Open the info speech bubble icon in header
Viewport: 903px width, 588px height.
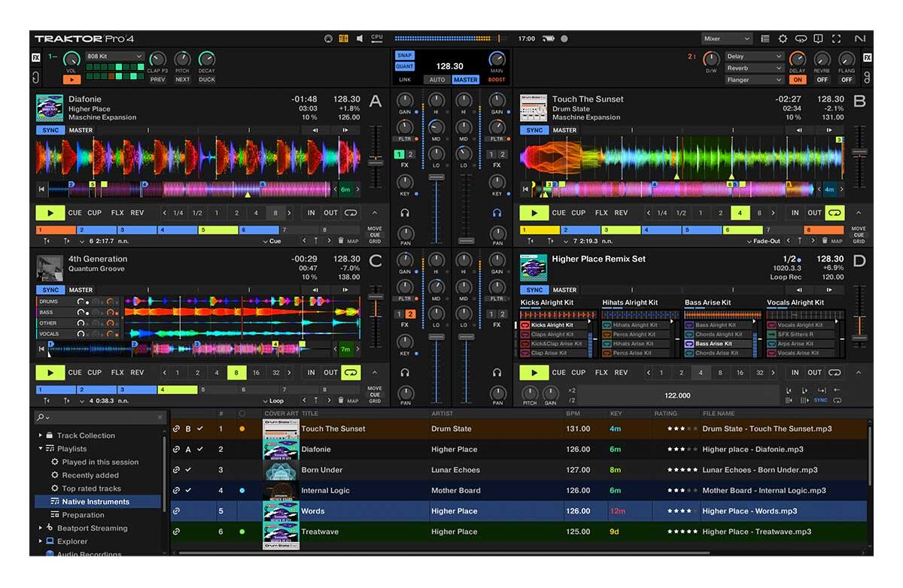tap(818, 38)
